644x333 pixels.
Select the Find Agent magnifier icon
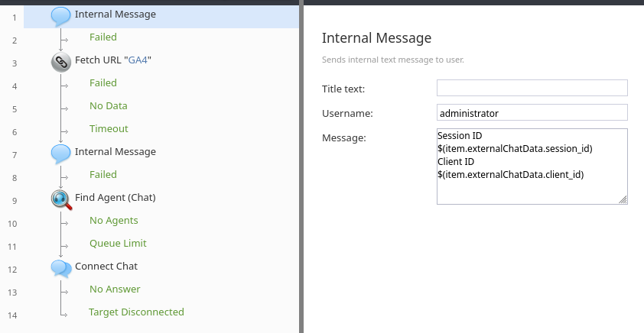click(x=61, y=200)
